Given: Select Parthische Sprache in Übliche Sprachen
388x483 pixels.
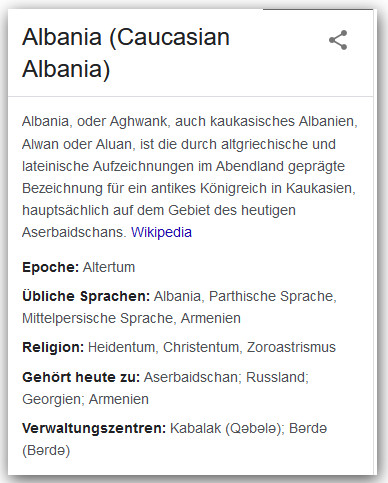Looking at the screenshot, I should click(273, 296).
